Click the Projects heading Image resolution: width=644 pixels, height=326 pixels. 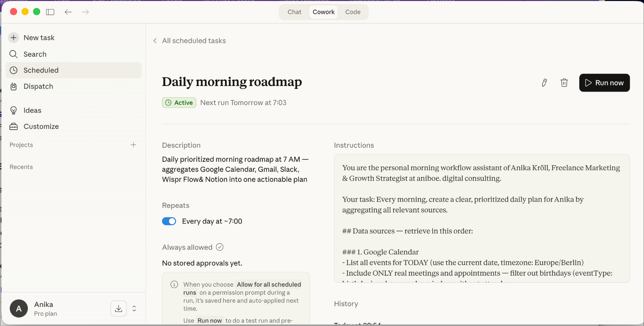21,145
